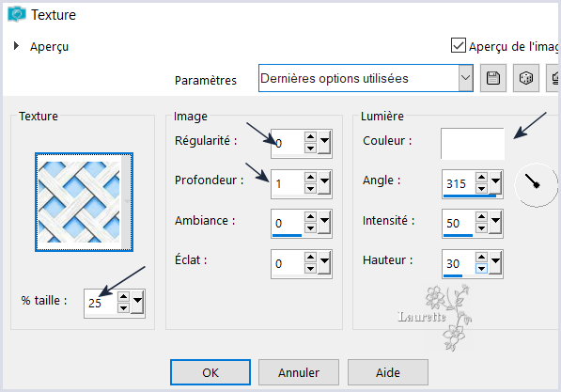
Task: Click the randomize parameters dice icon
Action: point(526,78)
